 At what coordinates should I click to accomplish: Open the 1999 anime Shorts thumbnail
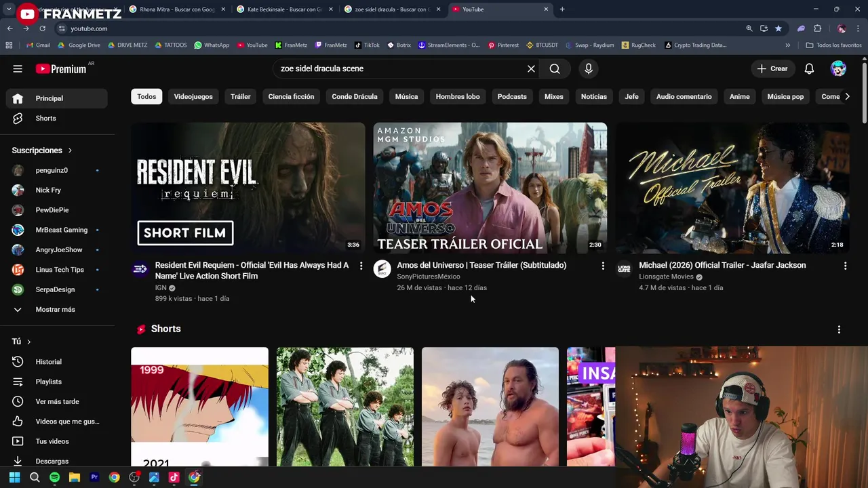(199, 407)
